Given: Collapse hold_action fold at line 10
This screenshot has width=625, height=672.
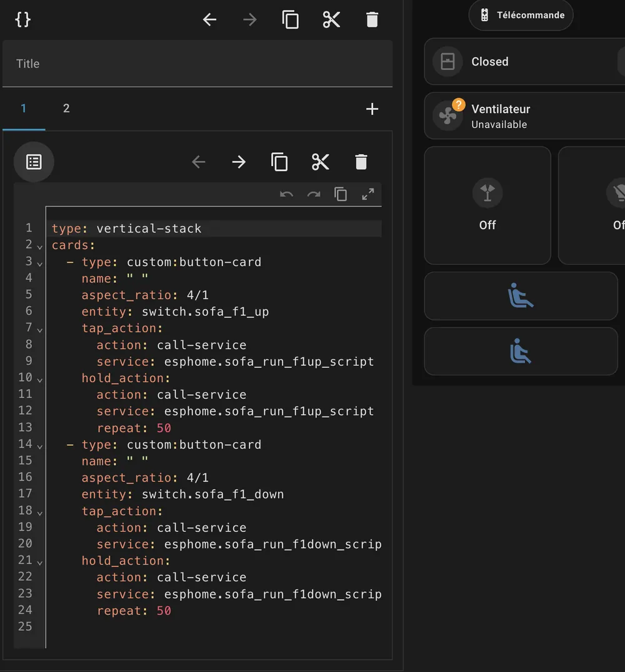Looking at the screenshot, I should click(39, 380).
